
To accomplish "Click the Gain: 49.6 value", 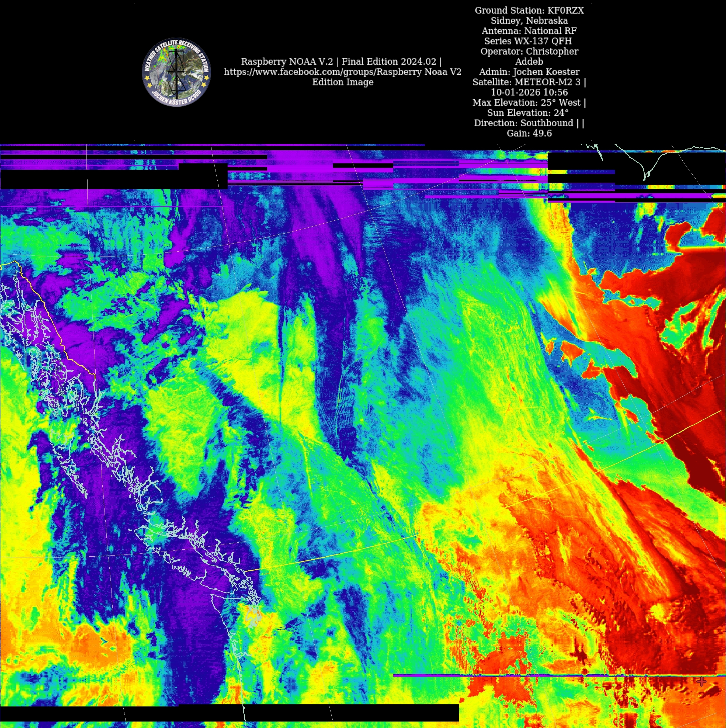I will (x=529, y=133).
